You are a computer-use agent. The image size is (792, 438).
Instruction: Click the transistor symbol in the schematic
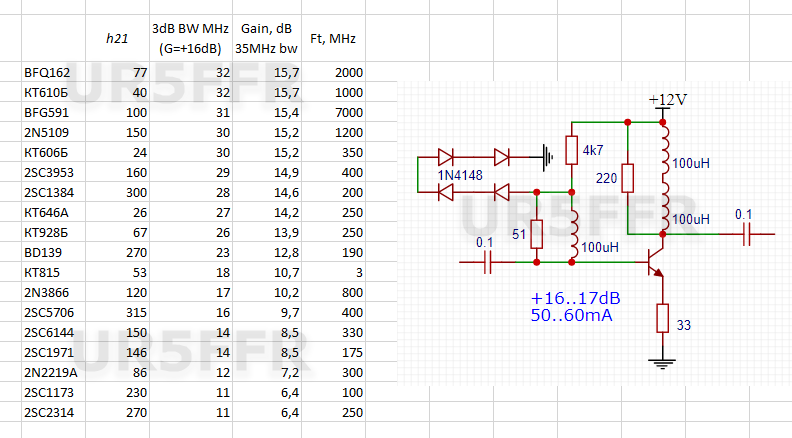tap(656, 262)
